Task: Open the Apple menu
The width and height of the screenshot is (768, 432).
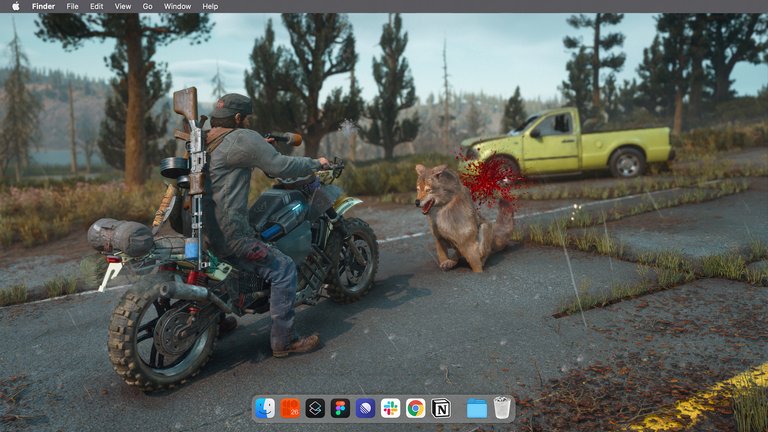Action: (x=16, y=6)
